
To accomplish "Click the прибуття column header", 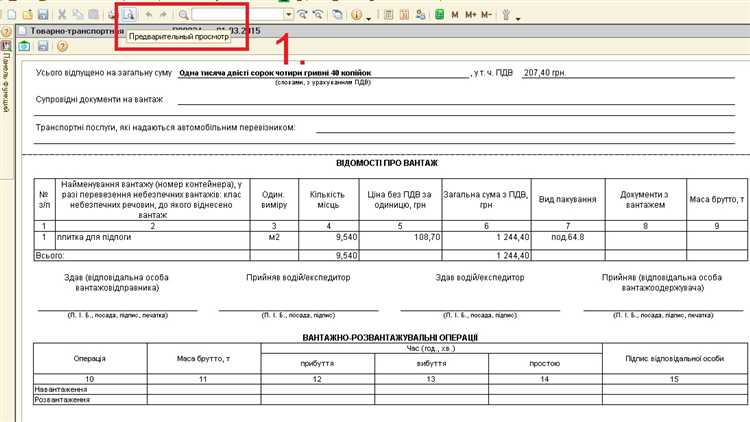I will [x=318, y=364].
